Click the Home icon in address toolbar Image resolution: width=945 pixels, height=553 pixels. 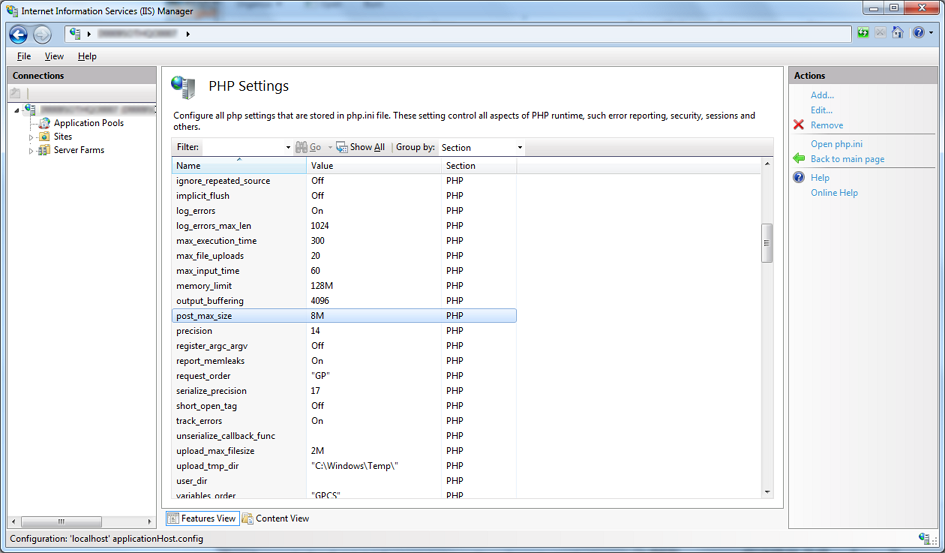pyautogui.click(x=897, y=33)
